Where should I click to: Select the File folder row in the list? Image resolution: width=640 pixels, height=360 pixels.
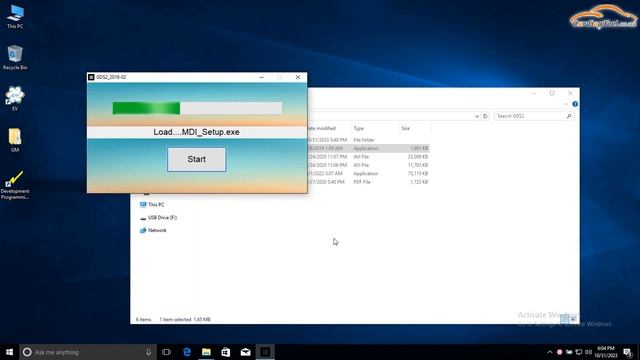pyautogui.click(x=368, y=140)
